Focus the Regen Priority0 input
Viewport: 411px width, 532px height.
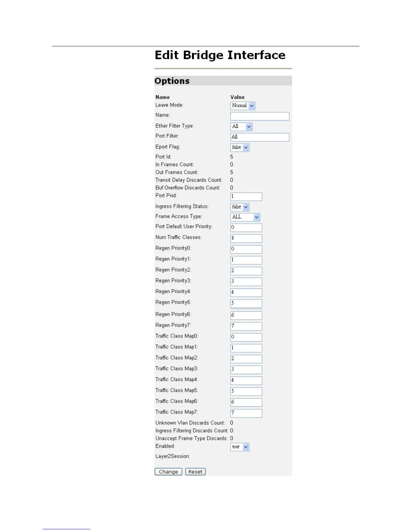click(x=246, y=249)
